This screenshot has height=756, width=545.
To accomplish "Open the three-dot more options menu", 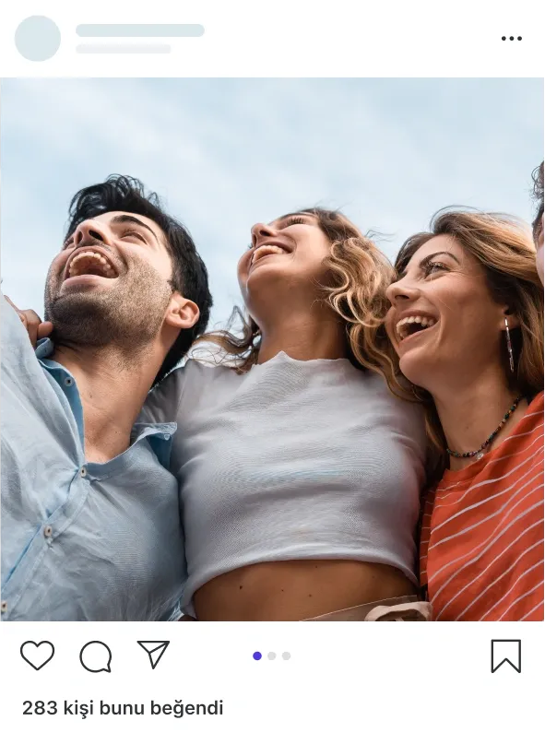I will (511, 38).
